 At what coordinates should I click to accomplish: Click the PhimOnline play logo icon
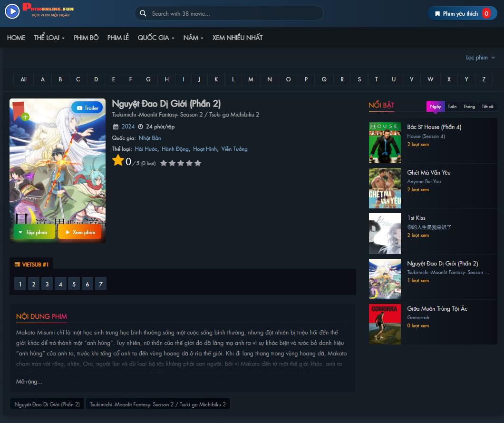click(12, 11)
